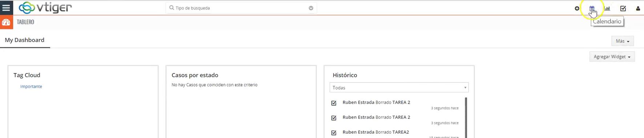
Task: Select the My Dashboard tab
Action: [x=25, y=40]
